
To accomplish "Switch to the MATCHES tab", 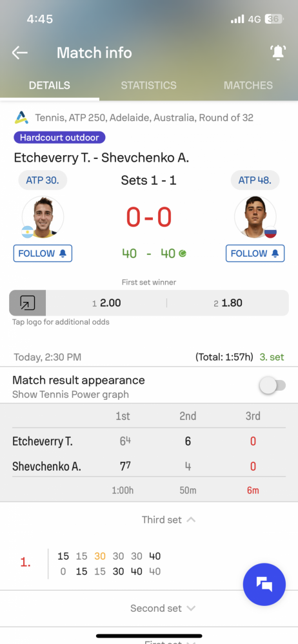I will tap(248, 86).
